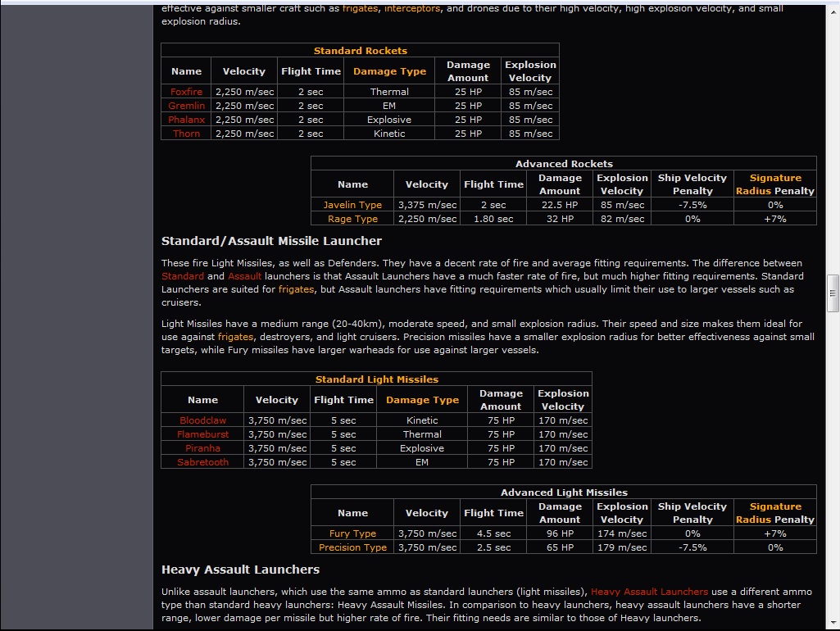Open the Fury Type link
Image resolution: width=840 pixels, height=631 pixels.
[x=352, y=533]
